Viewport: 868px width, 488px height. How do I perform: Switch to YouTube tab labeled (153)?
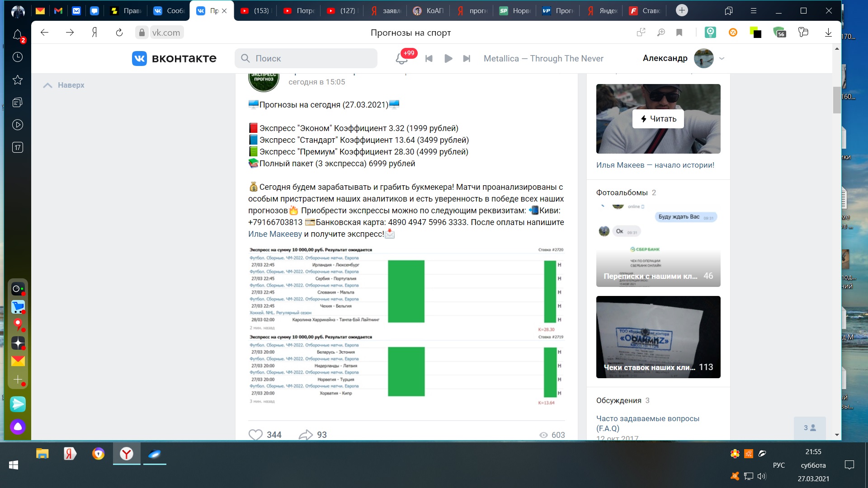[x=255, y=11]
